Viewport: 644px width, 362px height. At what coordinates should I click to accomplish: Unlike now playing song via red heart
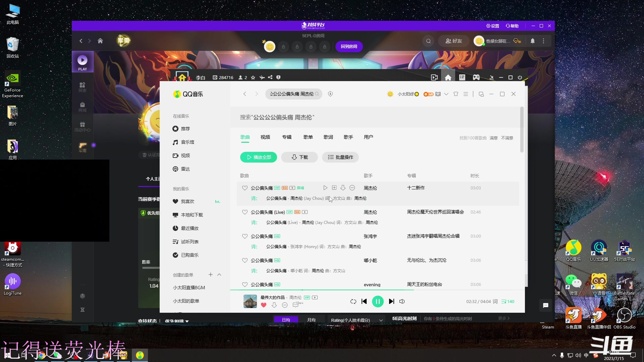[x=264, y=305]
